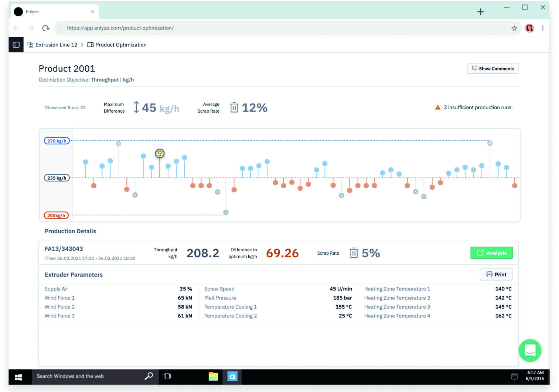Click the 270 kg/h maximum label
This screenshot has height=392, width=559.
pos(57,141)
